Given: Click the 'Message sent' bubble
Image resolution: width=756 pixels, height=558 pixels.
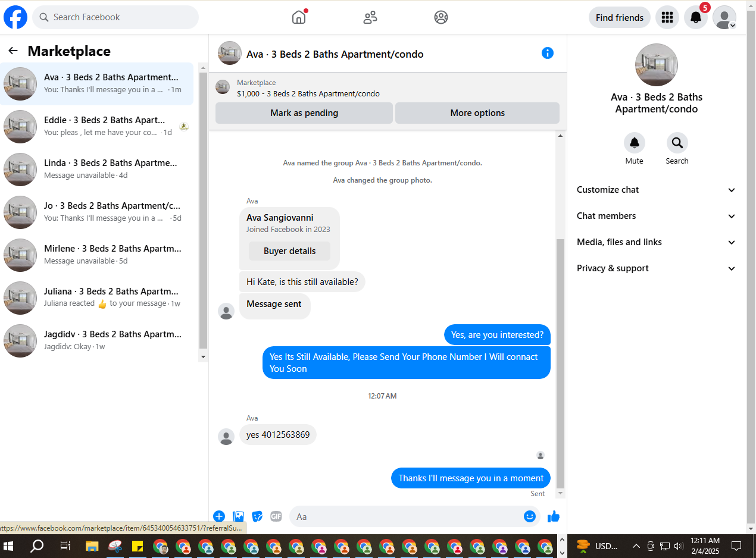Looking at the screenshot, I should 274,306.
